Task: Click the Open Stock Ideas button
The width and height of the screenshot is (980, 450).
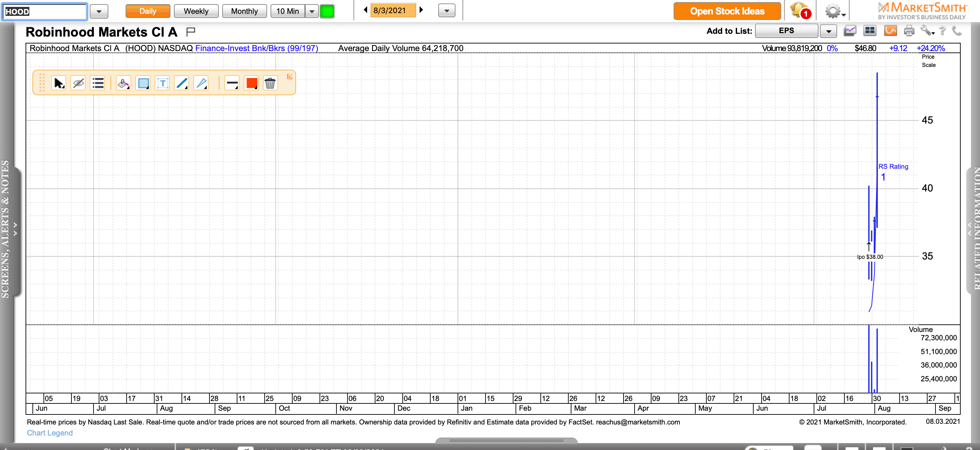Action: click(x=727, y=11)
